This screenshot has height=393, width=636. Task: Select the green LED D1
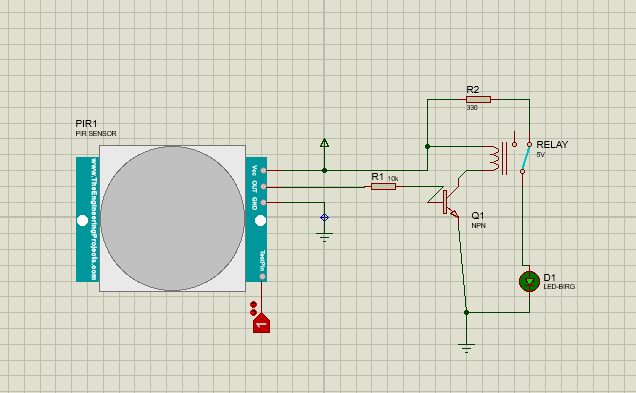[x=529, y=281]
